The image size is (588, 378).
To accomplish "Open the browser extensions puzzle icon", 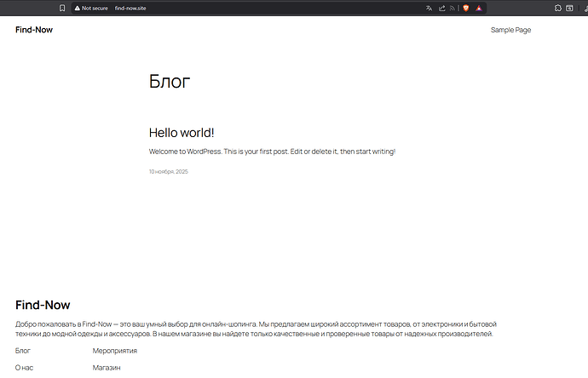I will click(x=557, y=8).
